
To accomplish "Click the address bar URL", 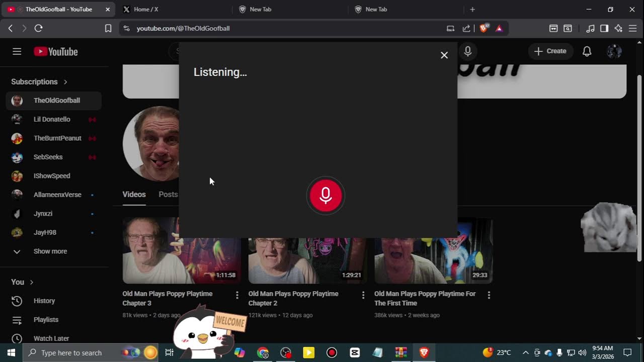I will [x=183, y=28].
